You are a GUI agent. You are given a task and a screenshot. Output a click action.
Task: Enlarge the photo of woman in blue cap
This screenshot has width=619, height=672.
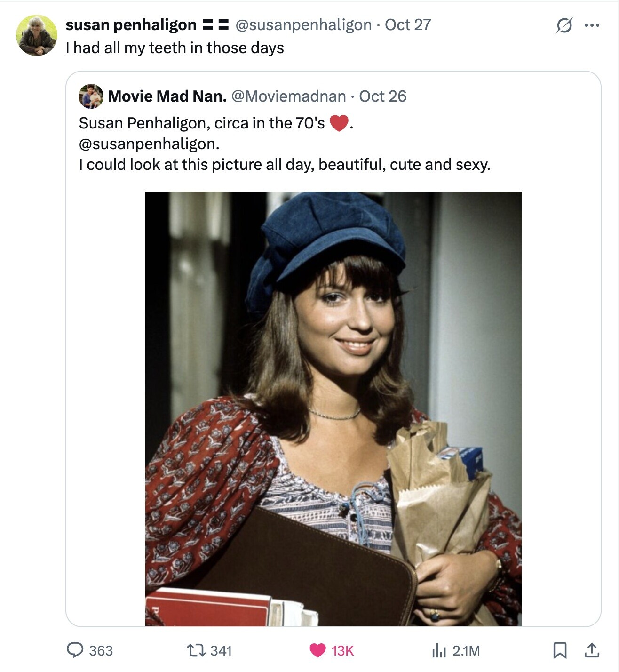tap(333, 408)
